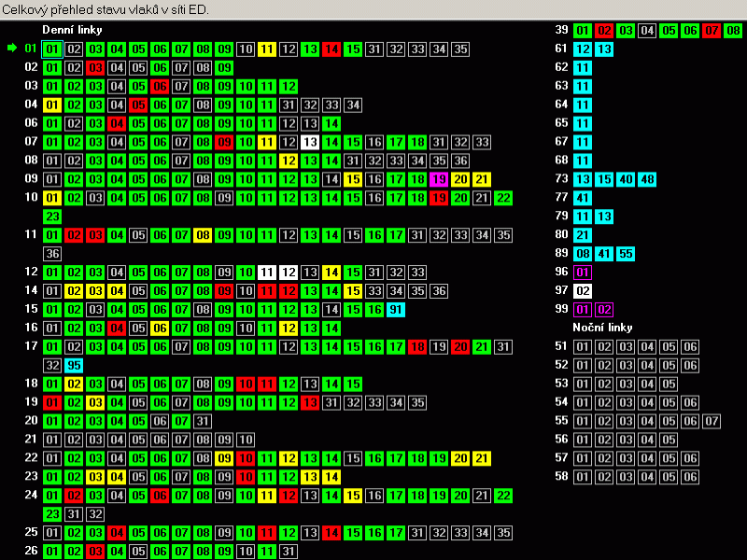Select yellow train 11 on line 01
747x560 pixels.
coord(267,49)
